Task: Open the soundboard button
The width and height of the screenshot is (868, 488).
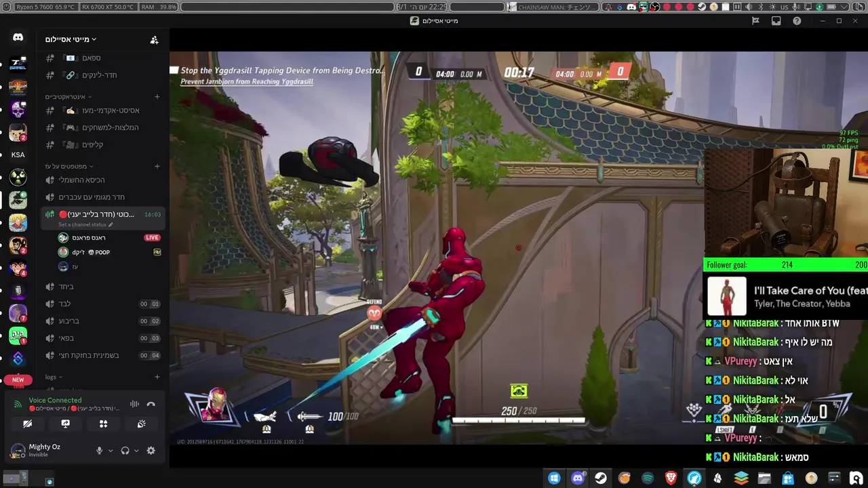Action: pyautogui.click(x=141, y=424)
